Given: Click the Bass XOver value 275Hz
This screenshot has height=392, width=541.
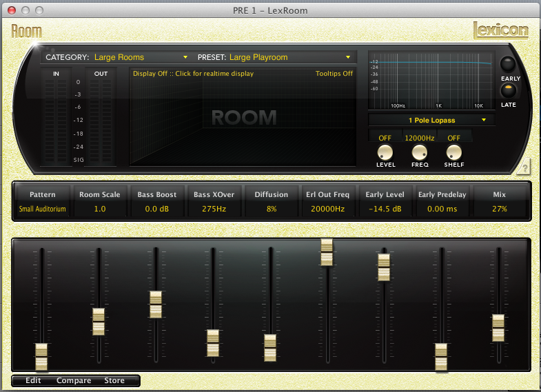Looking at the screenshot, I should (x=214, y=209).
